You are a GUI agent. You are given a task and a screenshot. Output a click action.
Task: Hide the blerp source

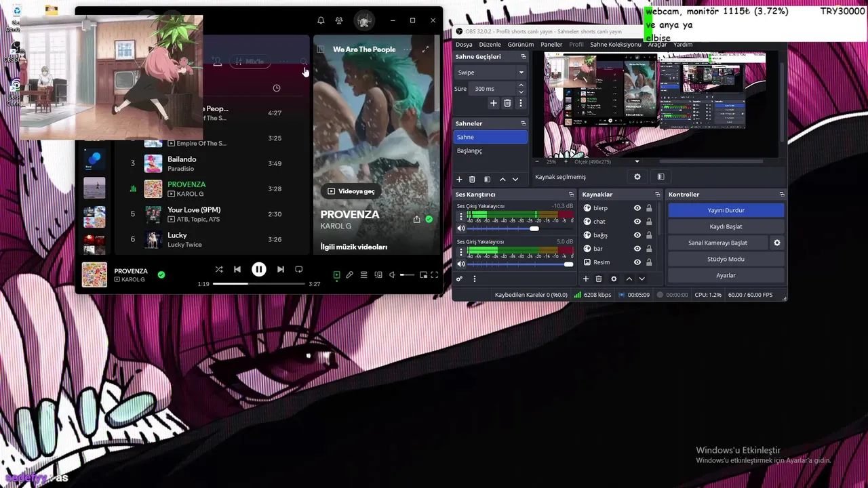click(x=637, y=208)
